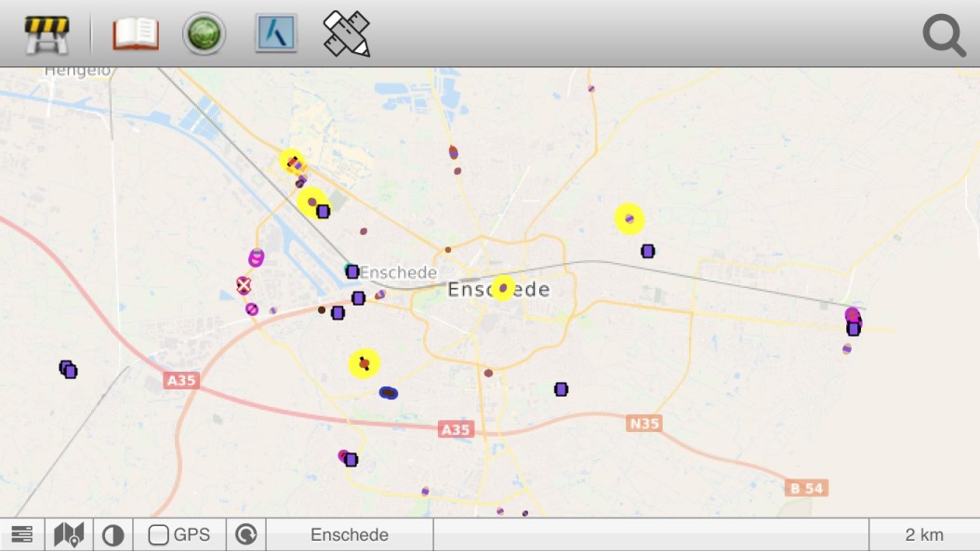This screenshot has height=551, width=980.
Task: Click the N35 road label
Action: [x=644, y=424]
